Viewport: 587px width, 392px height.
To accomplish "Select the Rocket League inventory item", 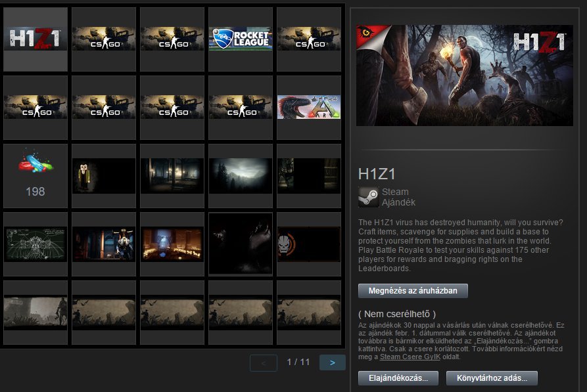I will point(241,39).
